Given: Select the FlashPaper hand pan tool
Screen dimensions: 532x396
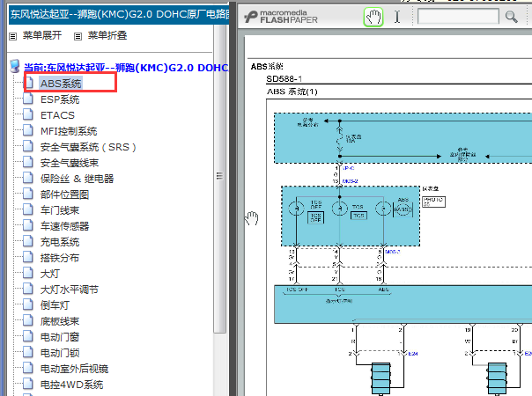Looking at the screenshot, I should tap(373, 17).
